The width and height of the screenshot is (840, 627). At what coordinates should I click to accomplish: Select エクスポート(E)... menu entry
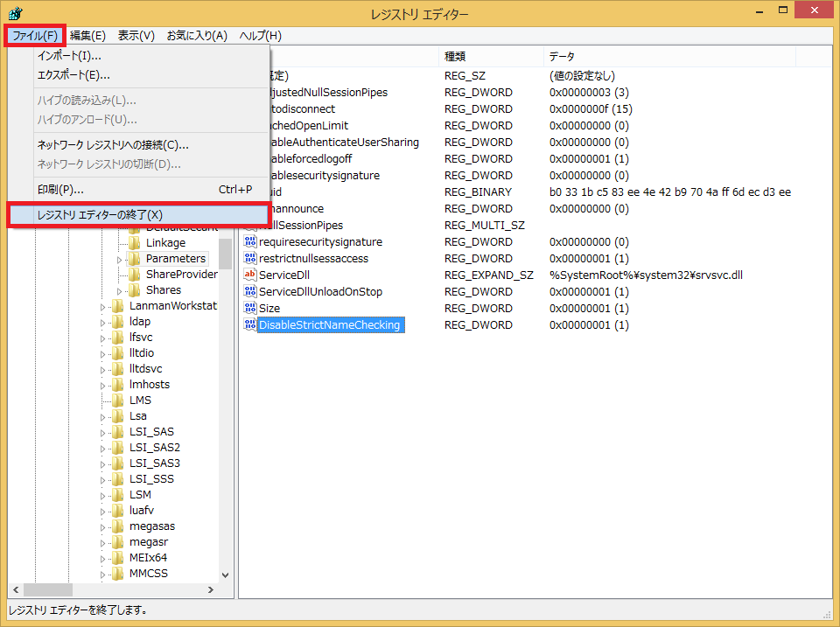click(73, 75)
